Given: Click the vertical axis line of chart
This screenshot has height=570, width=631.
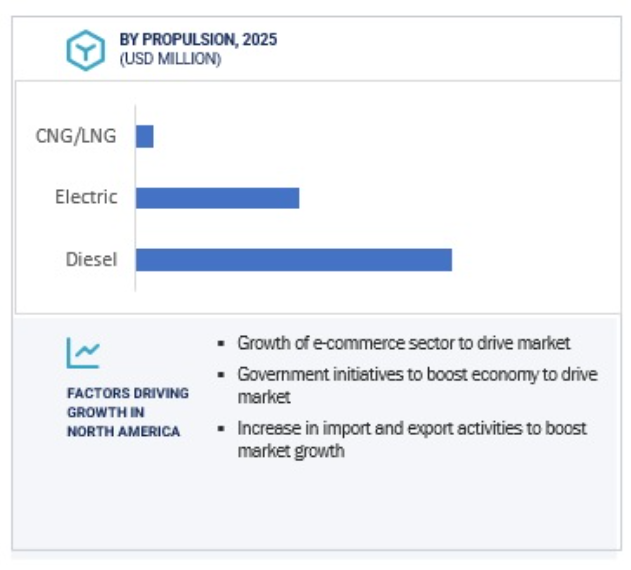Looking at the screenshot, I should pos(135,198).
